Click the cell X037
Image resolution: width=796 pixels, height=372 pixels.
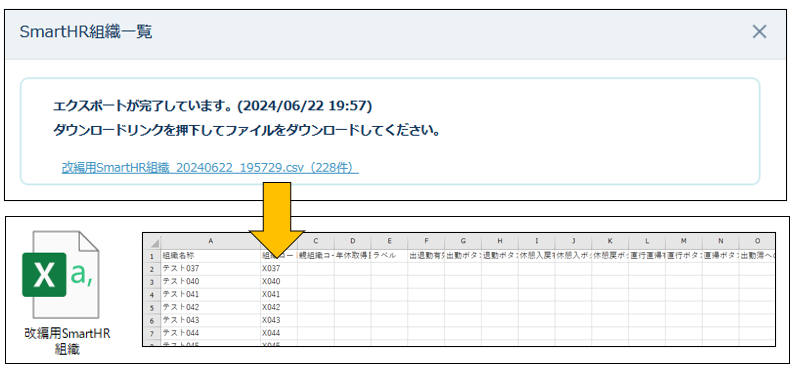(x=279, y=268)
